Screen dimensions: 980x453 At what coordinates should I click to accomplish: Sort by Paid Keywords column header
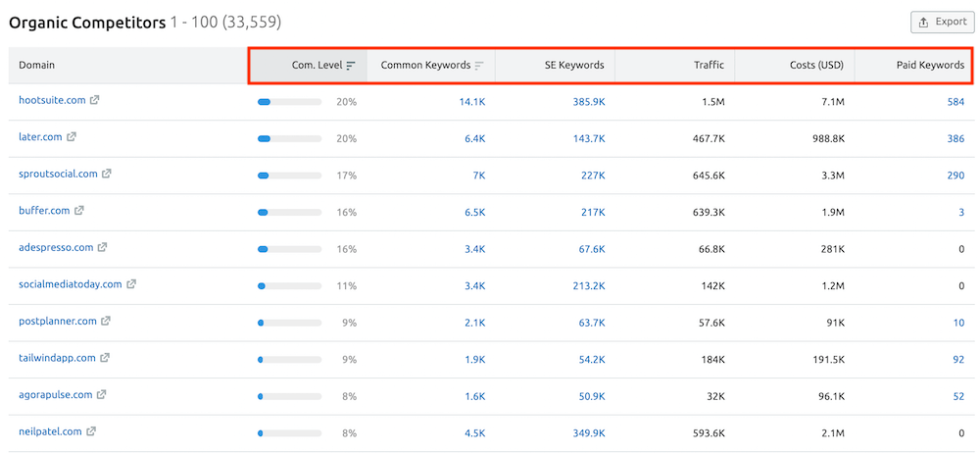(930, 66)
